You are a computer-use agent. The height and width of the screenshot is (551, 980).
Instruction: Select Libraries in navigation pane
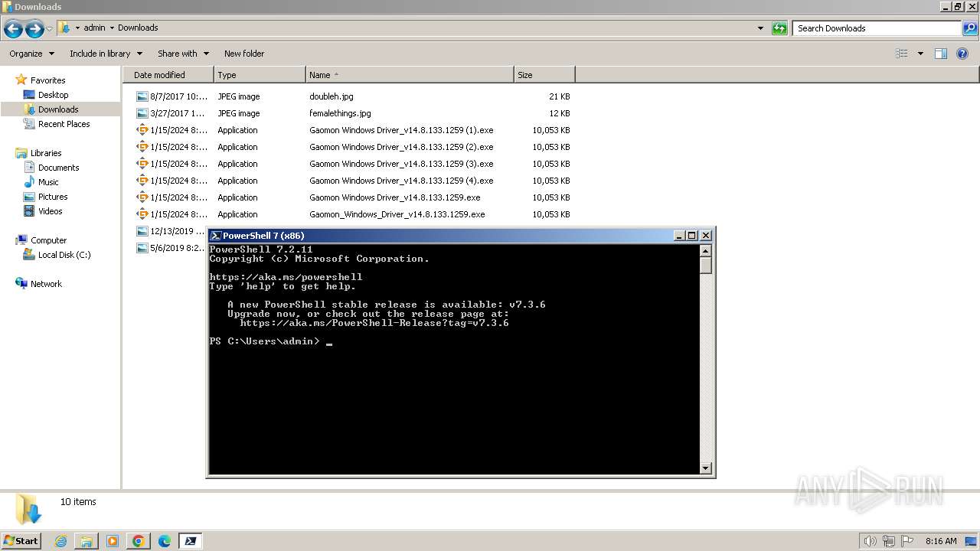pyautogui.click(x=46, y=153)
